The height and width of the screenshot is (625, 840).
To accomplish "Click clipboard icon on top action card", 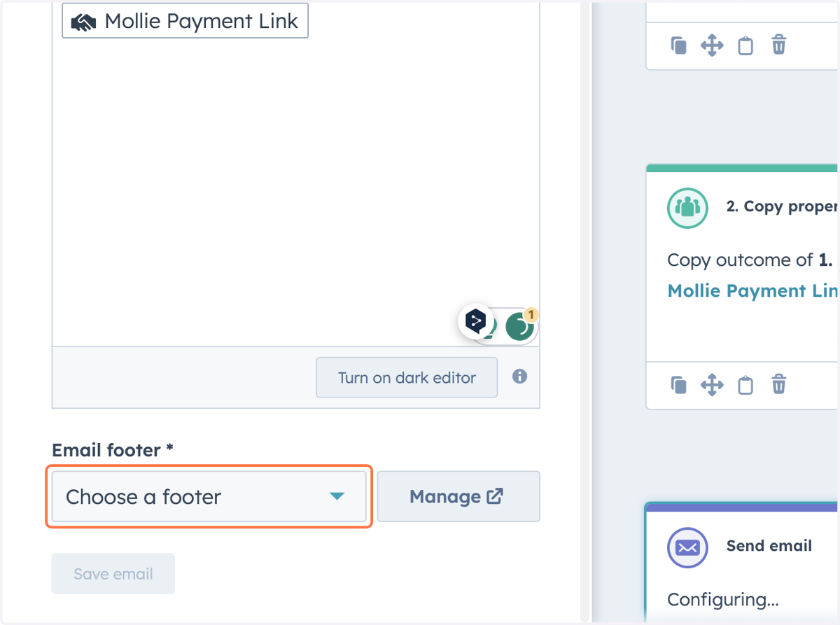I will pos(746,46).
